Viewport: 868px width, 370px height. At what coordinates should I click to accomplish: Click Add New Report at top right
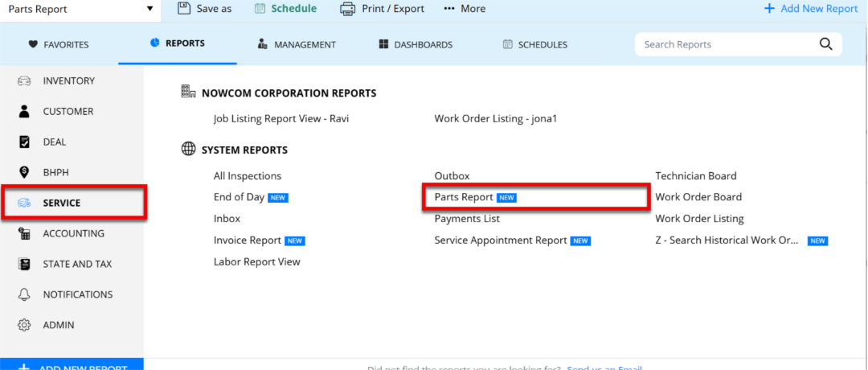pos(810,9)
